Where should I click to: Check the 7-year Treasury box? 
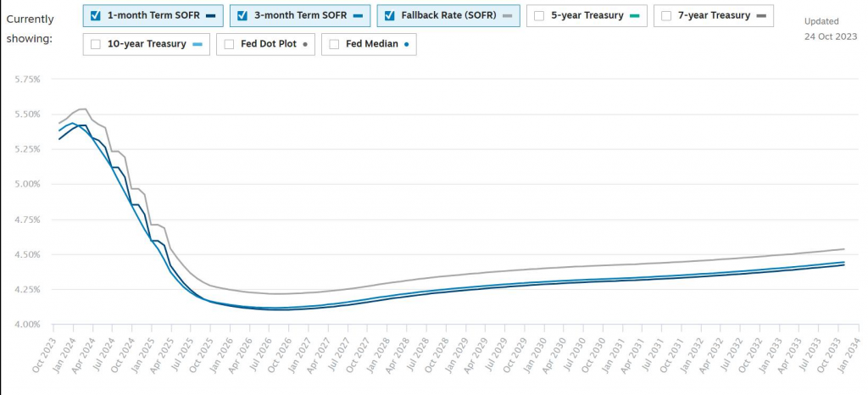666,15
